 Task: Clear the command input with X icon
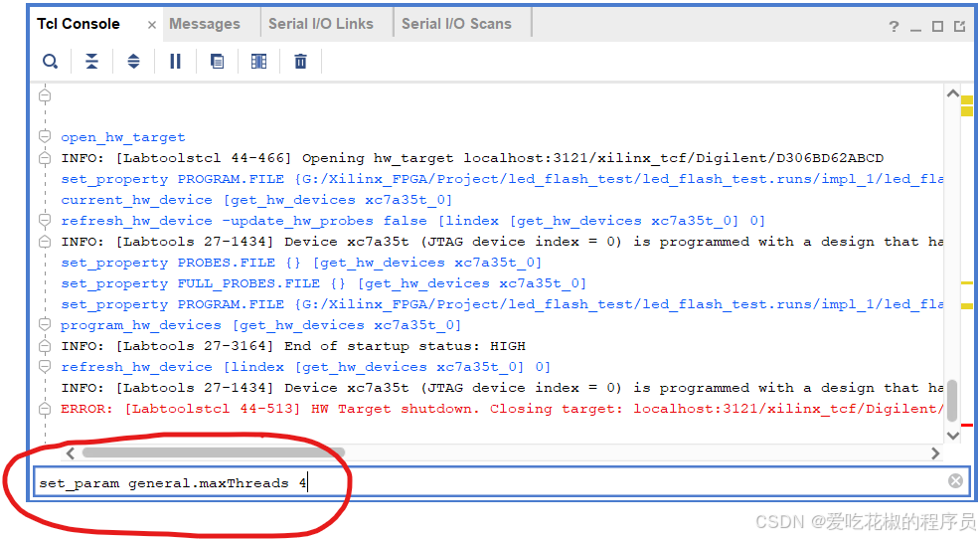pos(955,481)
